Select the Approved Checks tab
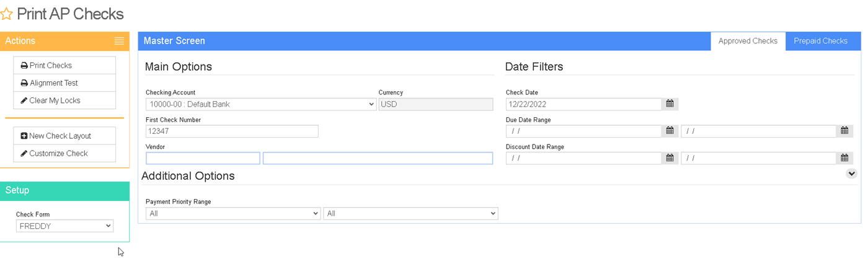The height and width of the screenshot is (279, 868). (748, 41)
